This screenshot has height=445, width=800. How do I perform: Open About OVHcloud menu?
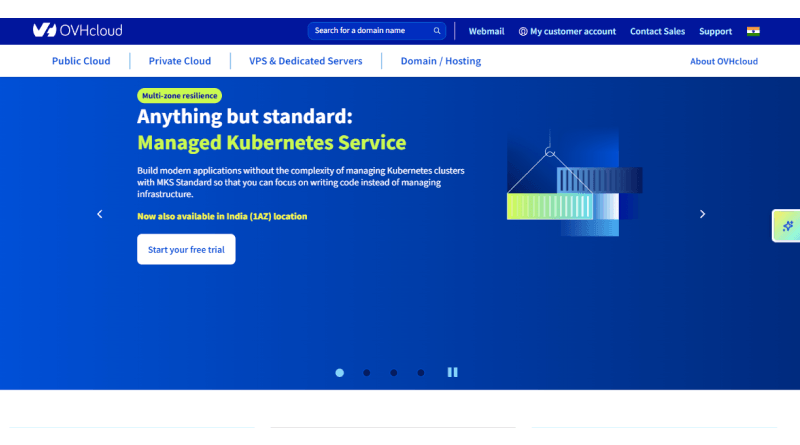723,61
